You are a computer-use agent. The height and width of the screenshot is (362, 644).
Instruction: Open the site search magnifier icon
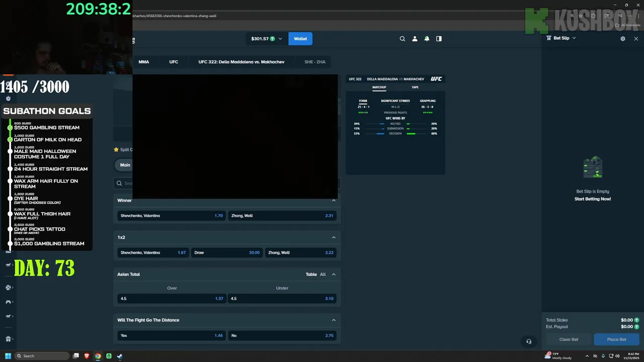tap(402, 39)
